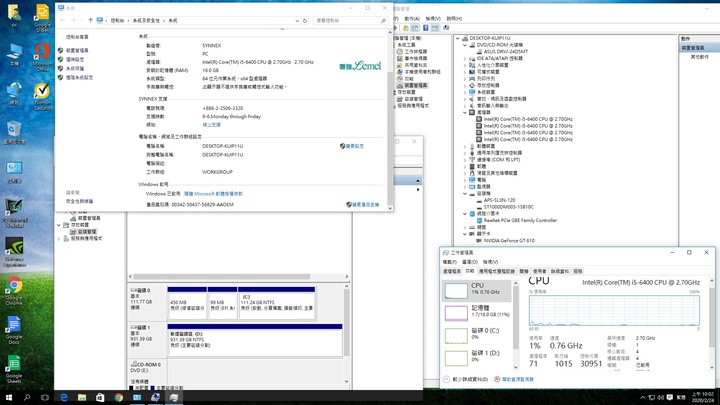Open Google Chrome desktop shortcut

tap(14, 292)
